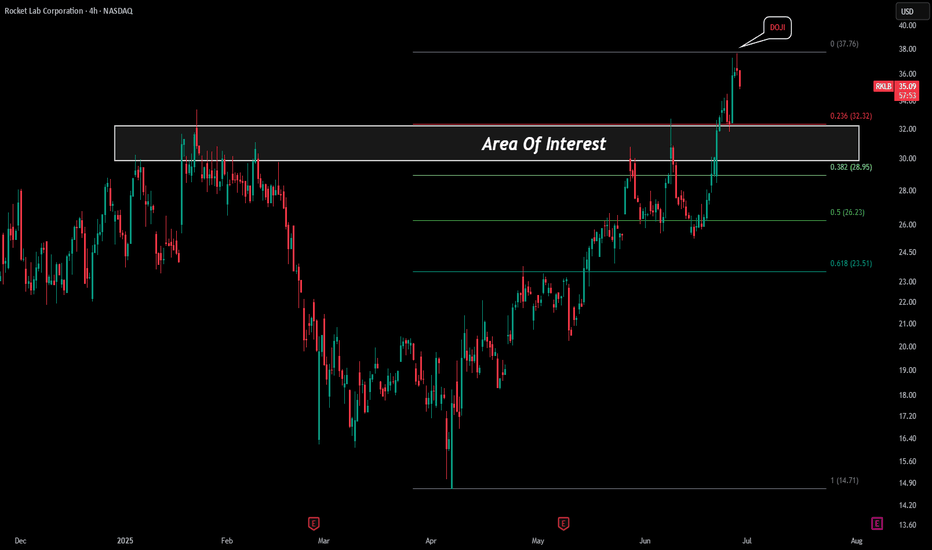932x550 pixels.
Task: Click the Dec label on time axis
Action: pyautogui.click(x=20, y=541)
